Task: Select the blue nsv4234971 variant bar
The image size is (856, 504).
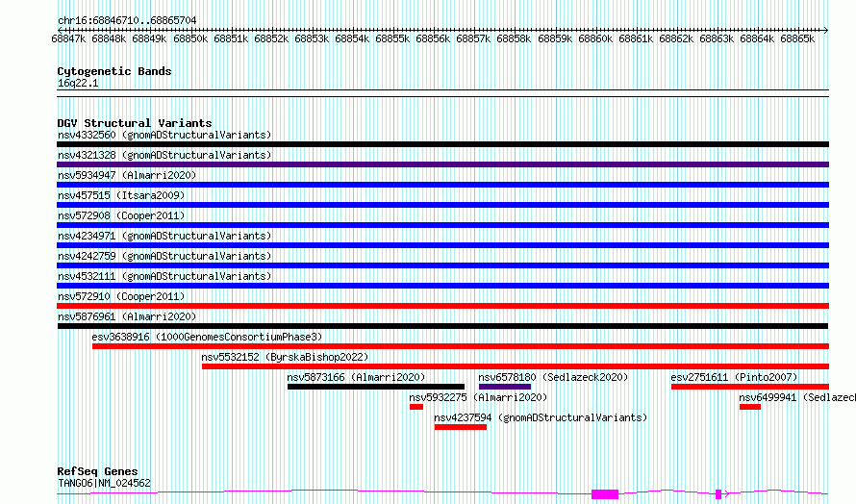Action: 442,245
